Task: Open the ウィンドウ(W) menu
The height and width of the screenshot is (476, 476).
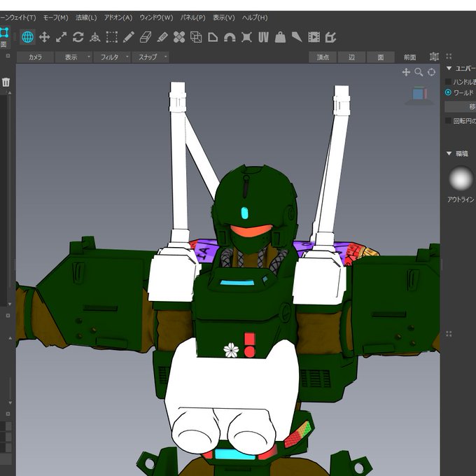Action: click(x=156, y=17)
